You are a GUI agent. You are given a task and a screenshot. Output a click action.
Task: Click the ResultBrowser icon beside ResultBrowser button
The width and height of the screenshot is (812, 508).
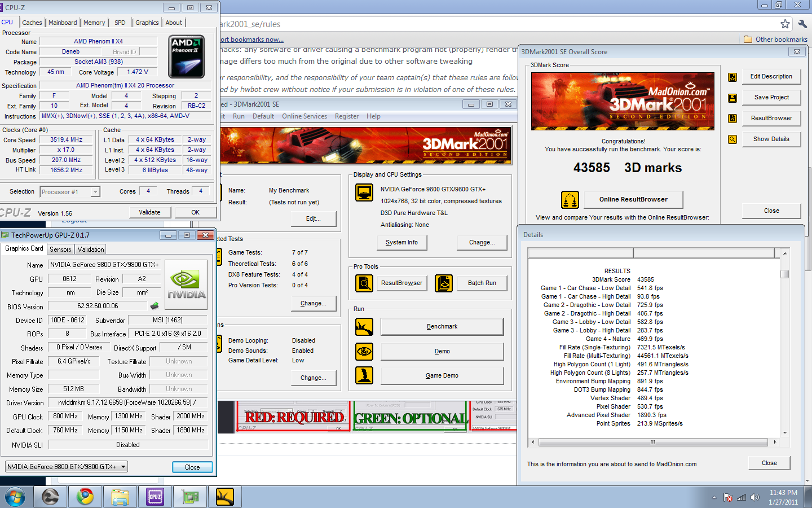[732, 119]
